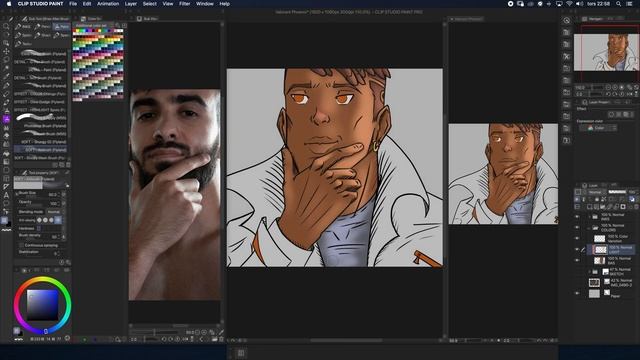Select the strongest anti-aliasing option

[58, 220]
